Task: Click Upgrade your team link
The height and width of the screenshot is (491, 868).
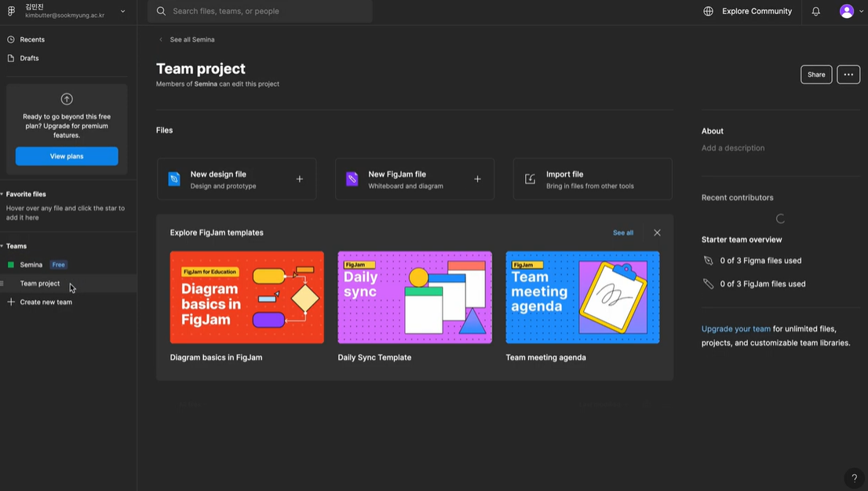Action: (x=735, y=328)
